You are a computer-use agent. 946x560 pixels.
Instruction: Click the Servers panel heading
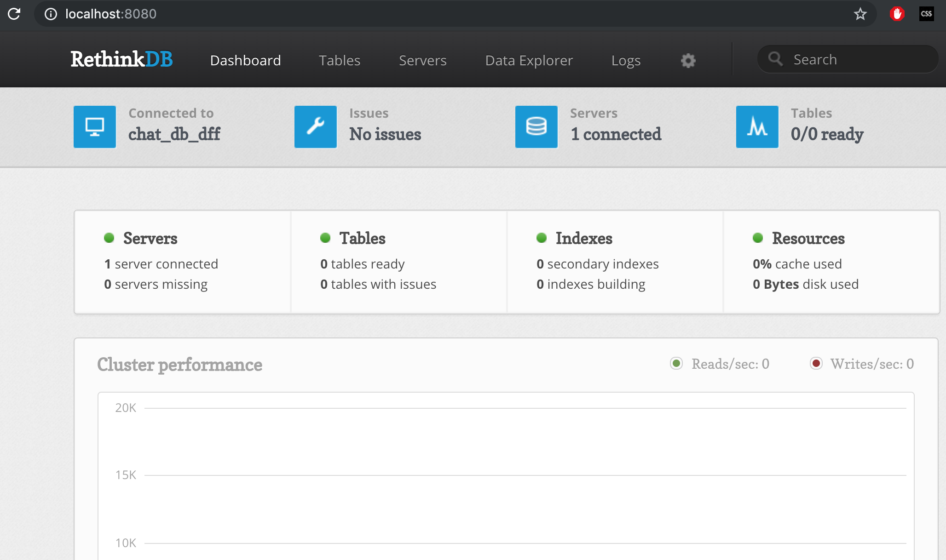click(x=150, y=238)
